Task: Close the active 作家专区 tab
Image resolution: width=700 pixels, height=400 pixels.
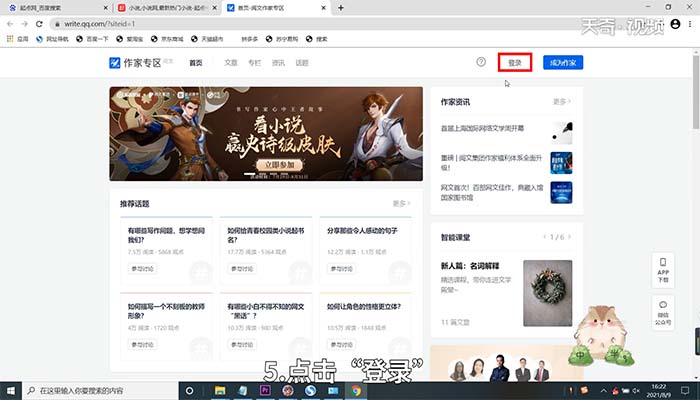Action: click(324, 8)
